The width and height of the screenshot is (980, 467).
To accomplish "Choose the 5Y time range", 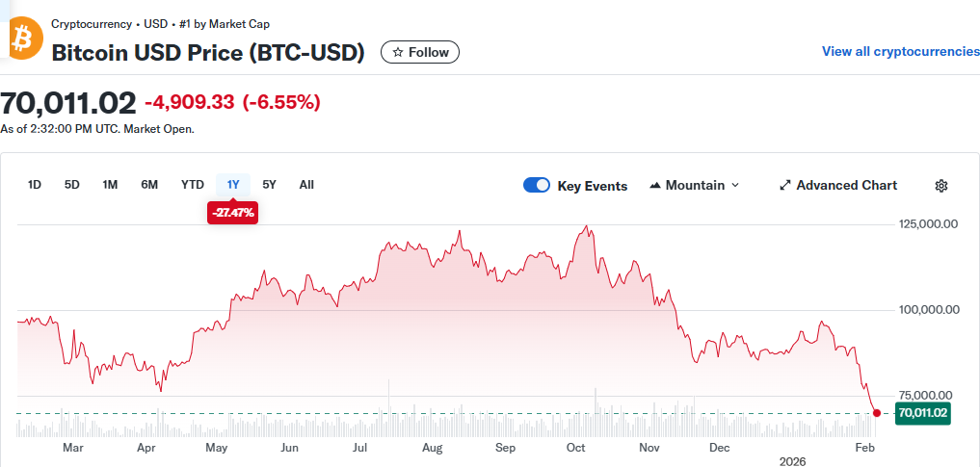I will click(x=270, y=185).
